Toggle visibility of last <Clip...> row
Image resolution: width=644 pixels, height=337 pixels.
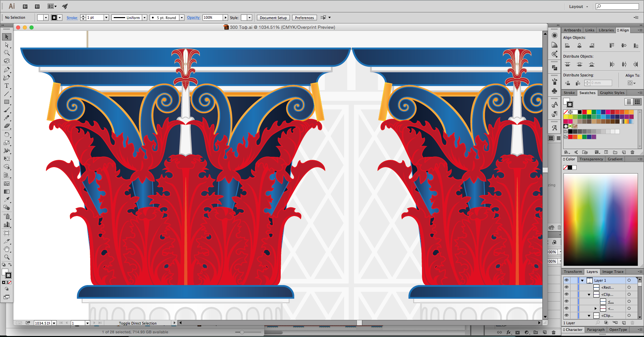tap(567, 316)
